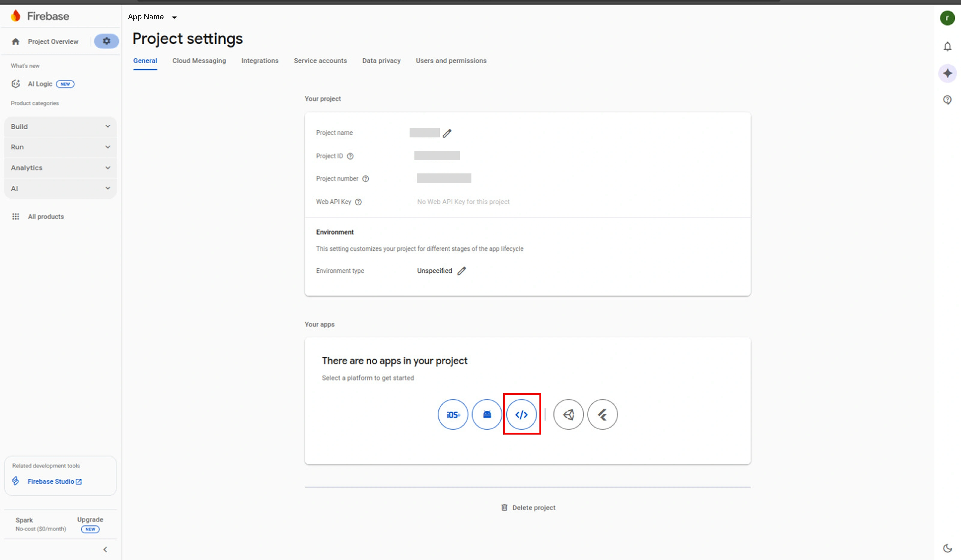This screenshot has width=961, height=560.
Task: Click the Upgrade plan button
Action: point(90,520)
